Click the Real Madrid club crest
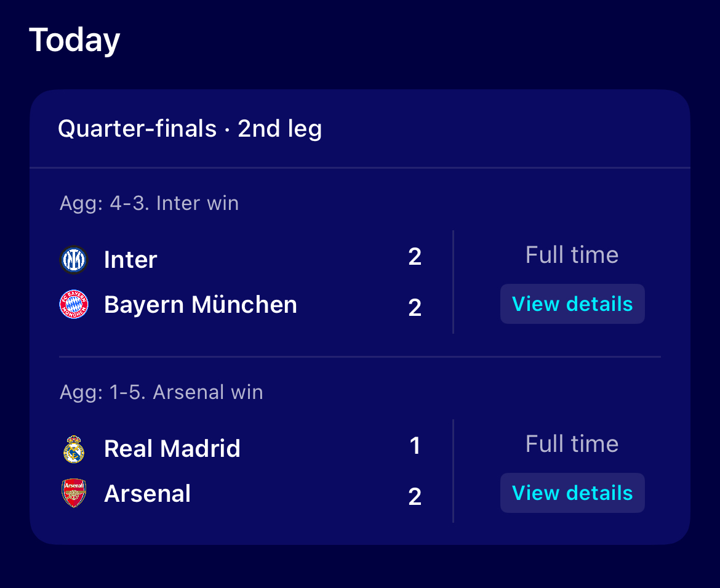The image size is (720, 588). tap(74, 449)
